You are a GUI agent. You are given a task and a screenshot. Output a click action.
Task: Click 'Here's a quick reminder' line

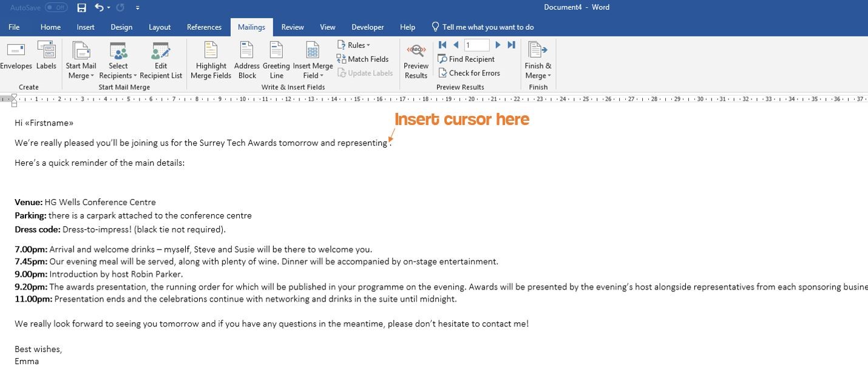click(x=100, y=163)
